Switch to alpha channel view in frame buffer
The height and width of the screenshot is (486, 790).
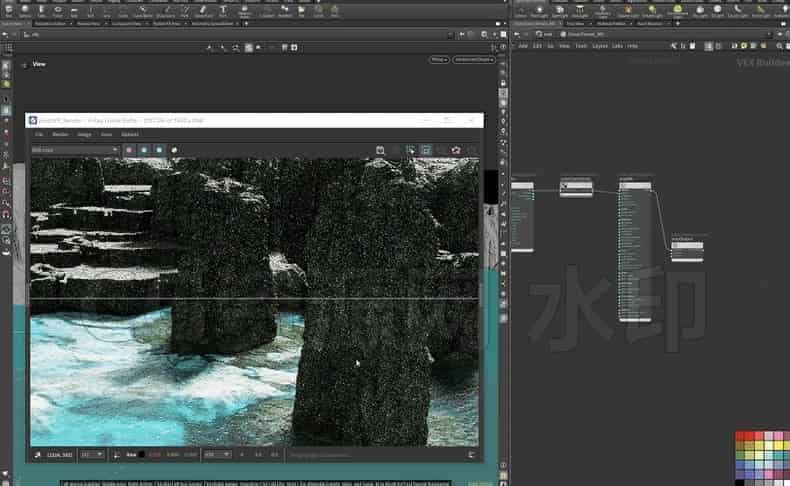[x=174, y=150]
